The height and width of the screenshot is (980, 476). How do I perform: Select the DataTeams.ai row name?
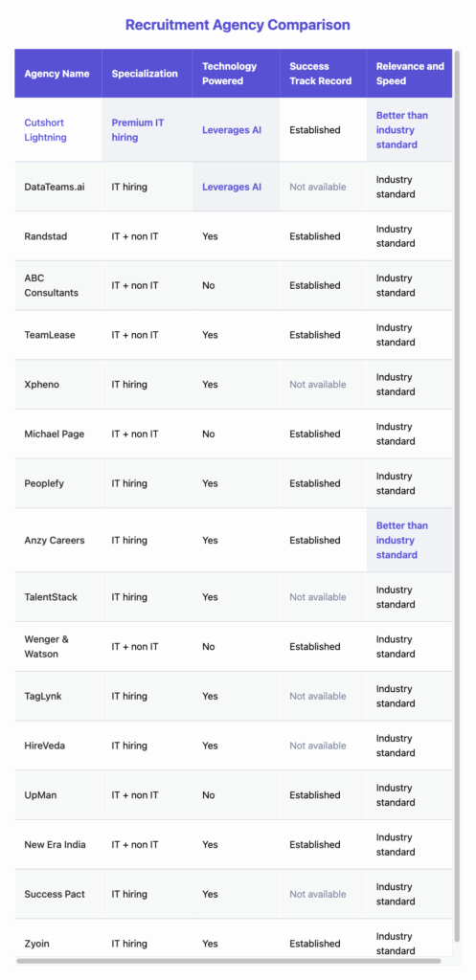[x=55, y=187]
